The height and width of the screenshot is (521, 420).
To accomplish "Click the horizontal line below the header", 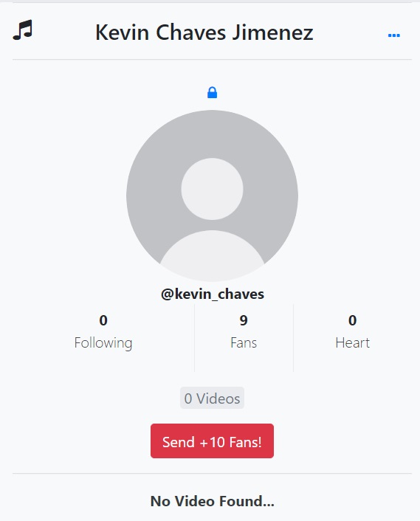I will click(212, 60).
